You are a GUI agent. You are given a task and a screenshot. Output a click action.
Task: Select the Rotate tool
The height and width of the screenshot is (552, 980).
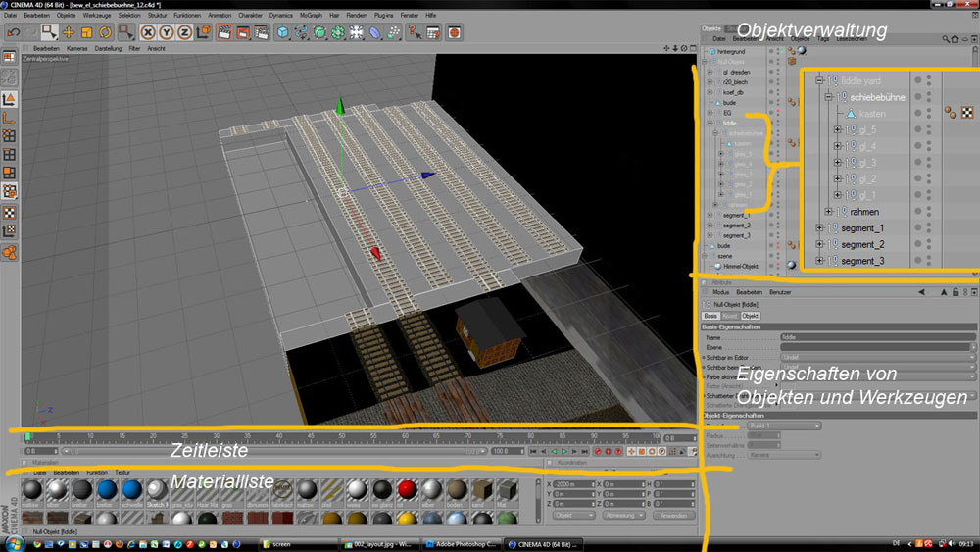pos(104,32)
